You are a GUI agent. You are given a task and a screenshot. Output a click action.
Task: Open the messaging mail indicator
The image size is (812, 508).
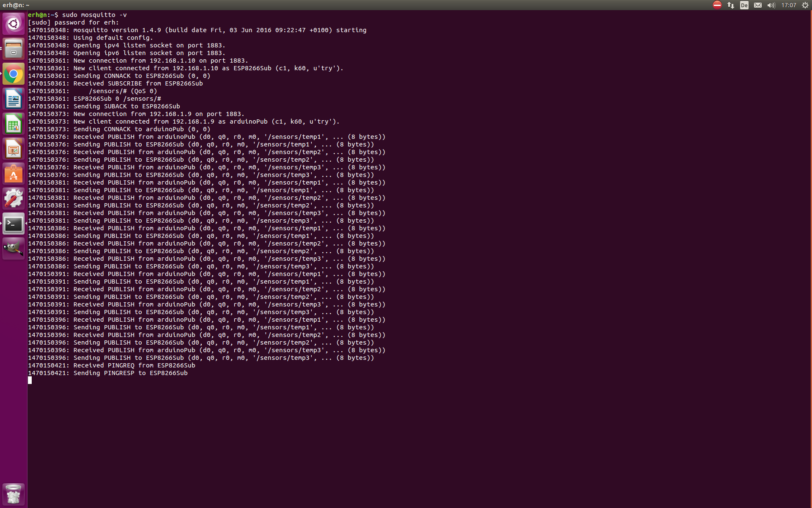click(758, 5)
